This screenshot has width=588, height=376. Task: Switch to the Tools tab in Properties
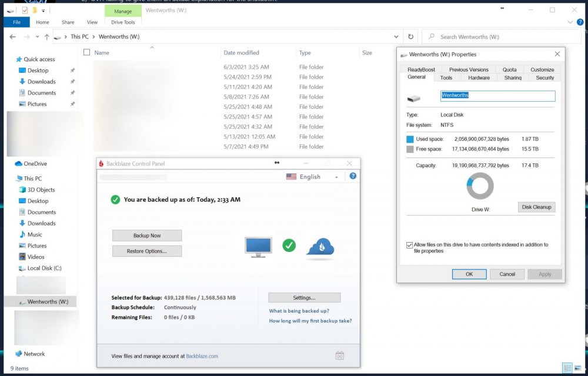click(446, 77)
